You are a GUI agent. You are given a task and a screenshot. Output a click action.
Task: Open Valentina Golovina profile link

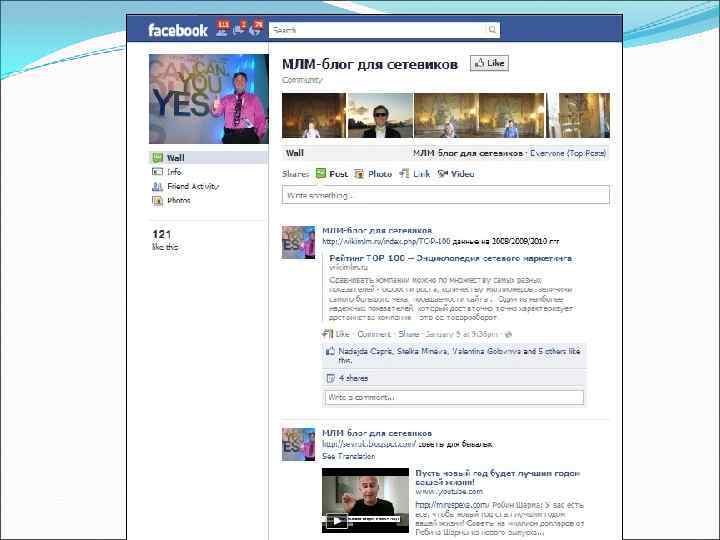coord(486,351)
